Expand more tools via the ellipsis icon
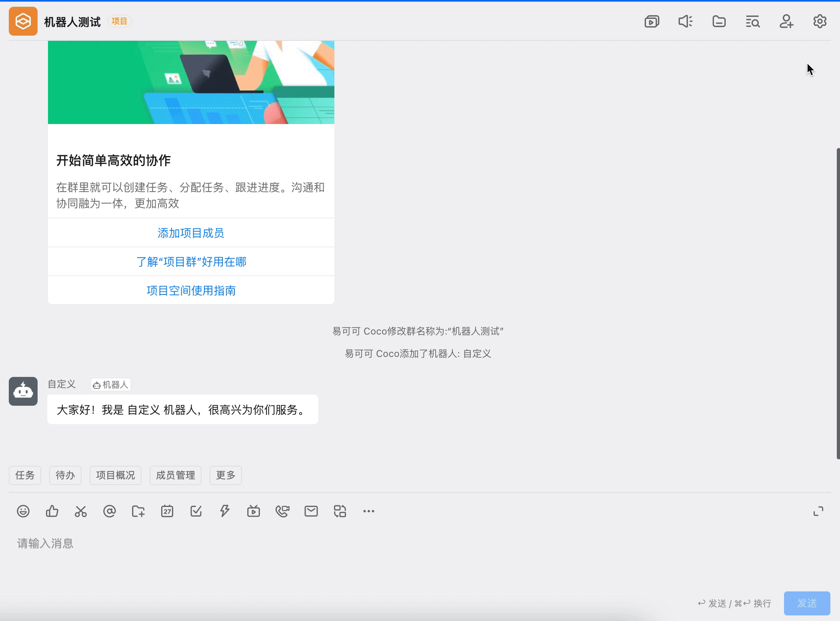 (368, 511)
